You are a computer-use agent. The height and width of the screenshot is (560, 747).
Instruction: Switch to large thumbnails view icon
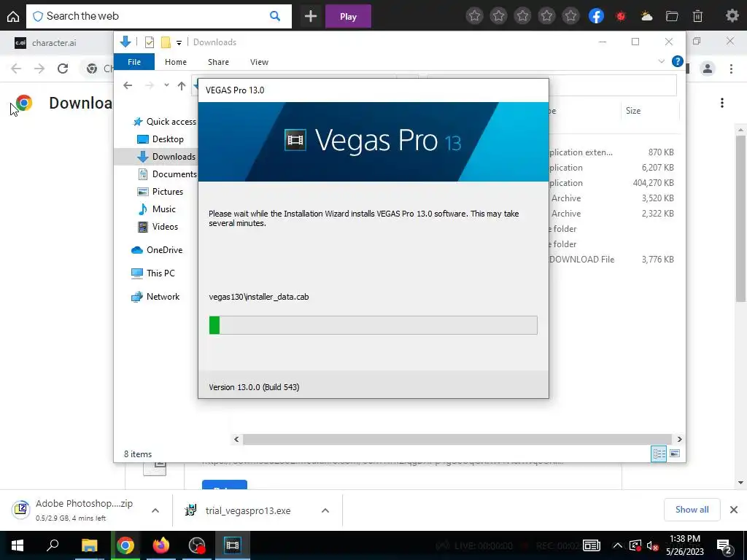675,454
